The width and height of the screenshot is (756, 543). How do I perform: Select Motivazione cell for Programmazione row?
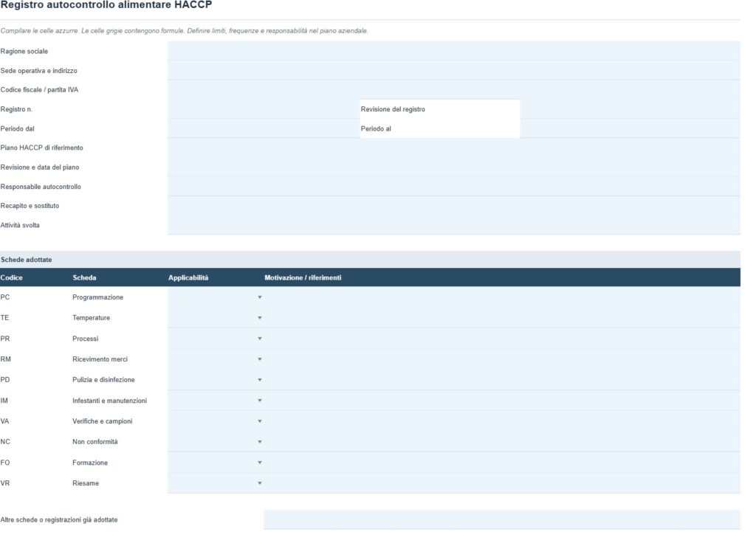pyautogui.click(x=502, y=297)
